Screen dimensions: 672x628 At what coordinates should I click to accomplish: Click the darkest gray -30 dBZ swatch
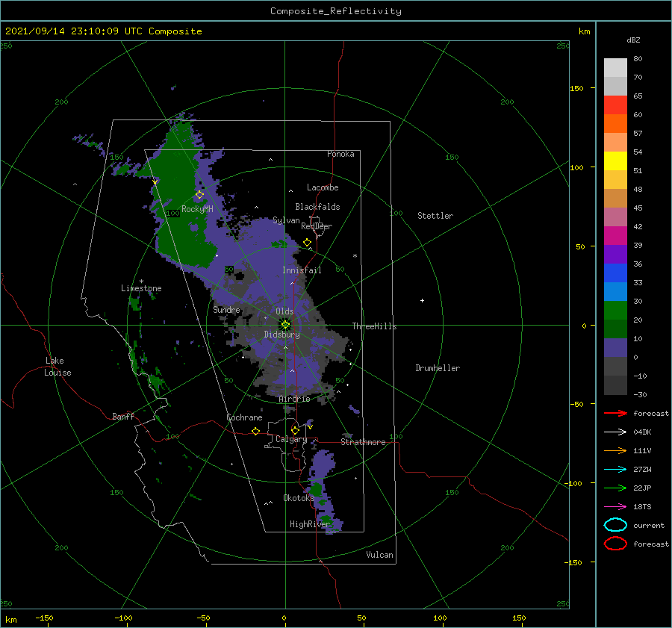[615, 385]
